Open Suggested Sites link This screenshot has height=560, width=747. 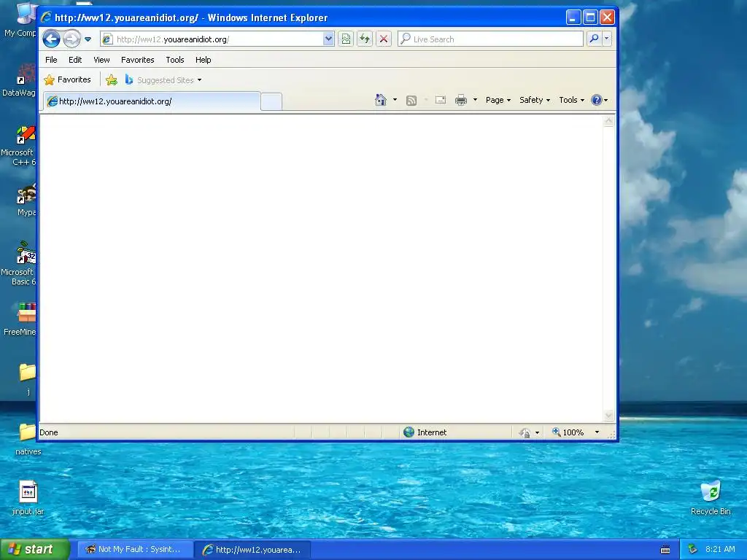tap(163, 80)
